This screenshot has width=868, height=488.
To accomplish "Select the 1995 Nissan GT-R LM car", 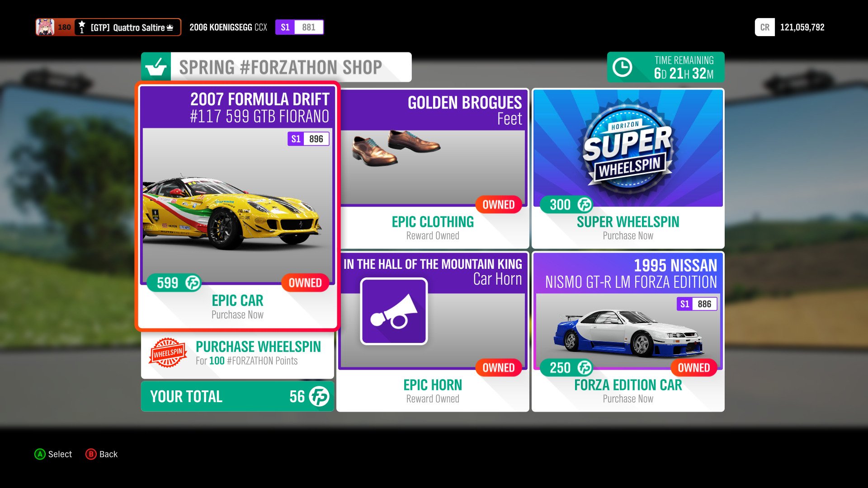I will (x=628, y=332).
